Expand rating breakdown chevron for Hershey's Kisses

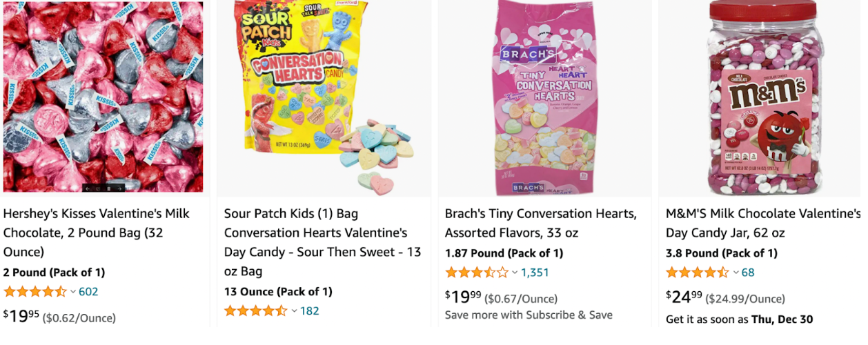[73, 292]
